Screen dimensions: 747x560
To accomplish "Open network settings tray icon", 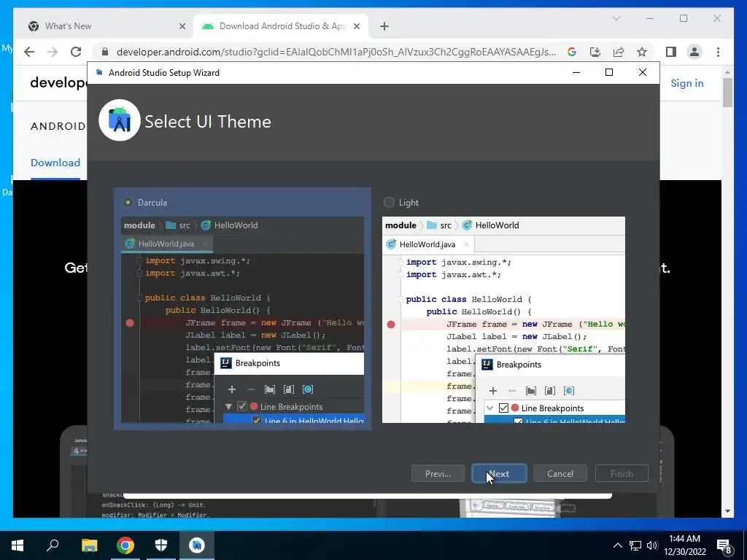I will coord(635,545).
